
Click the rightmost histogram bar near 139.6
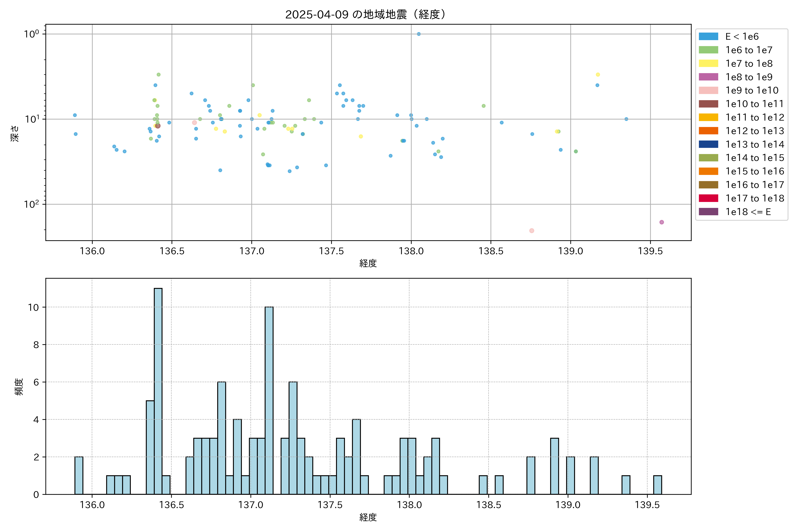pyautogui.click(x=657, y=485)
